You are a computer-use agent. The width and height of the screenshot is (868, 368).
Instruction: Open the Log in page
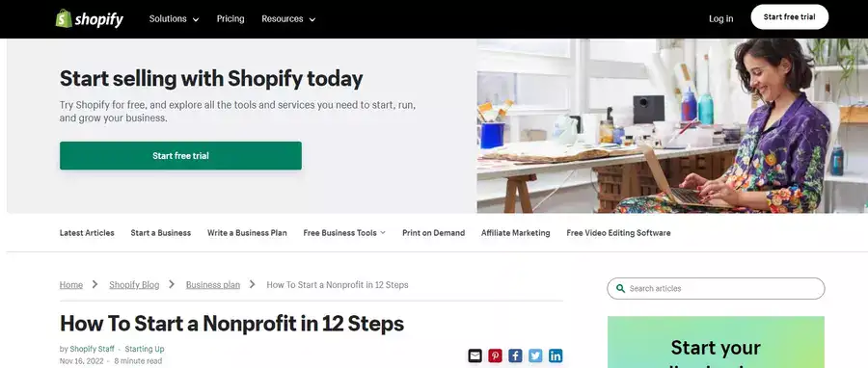pos(720,19)
